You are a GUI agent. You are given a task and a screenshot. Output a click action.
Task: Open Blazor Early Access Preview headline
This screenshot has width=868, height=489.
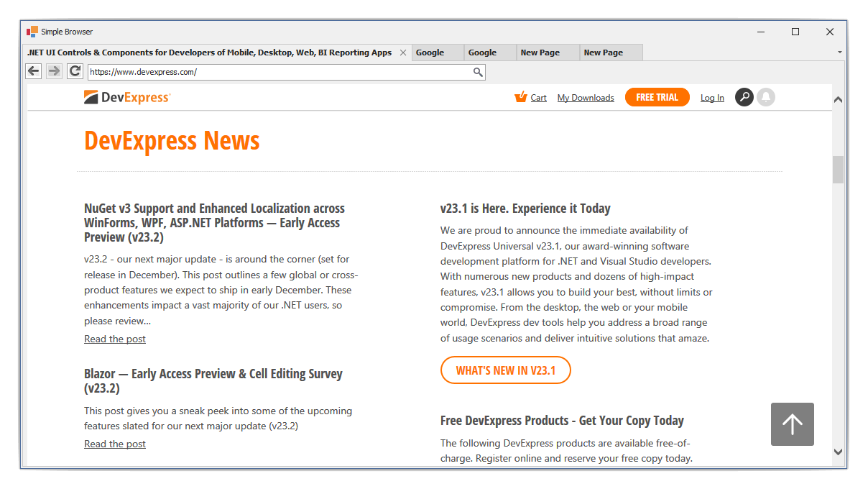pos(213,381)
